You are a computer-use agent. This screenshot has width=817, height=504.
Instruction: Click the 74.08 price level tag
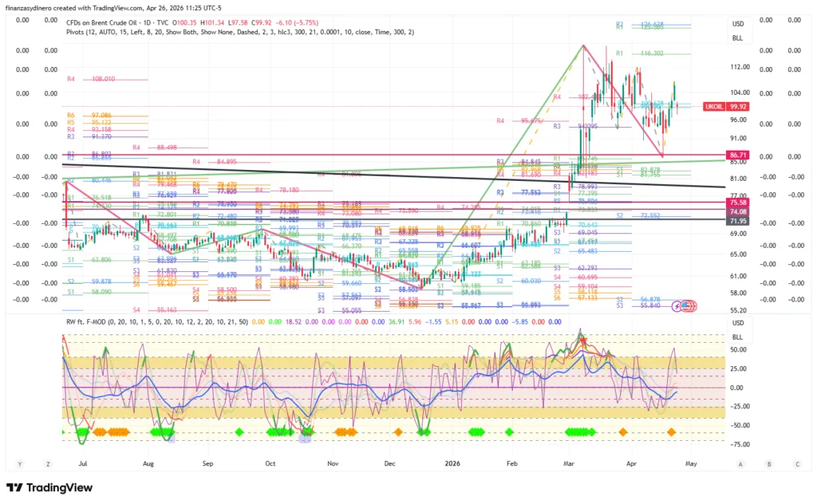click(x=737, y=212)
